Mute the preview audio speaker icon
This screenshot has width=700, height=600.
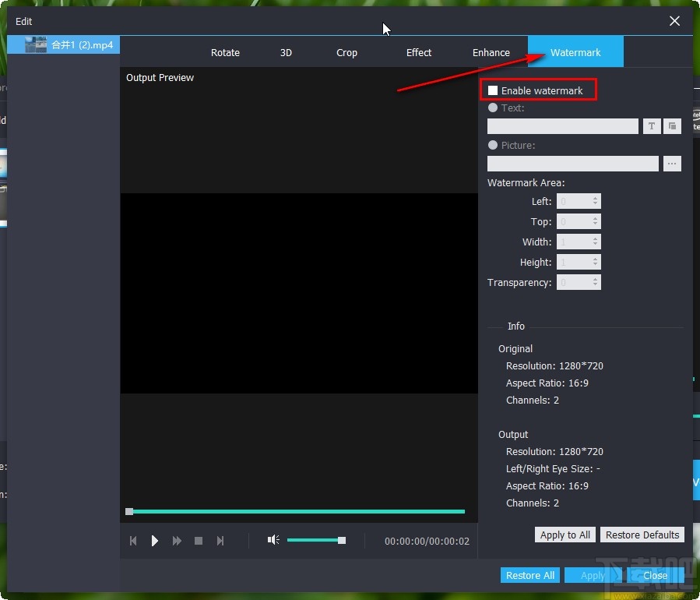point(273,540)
